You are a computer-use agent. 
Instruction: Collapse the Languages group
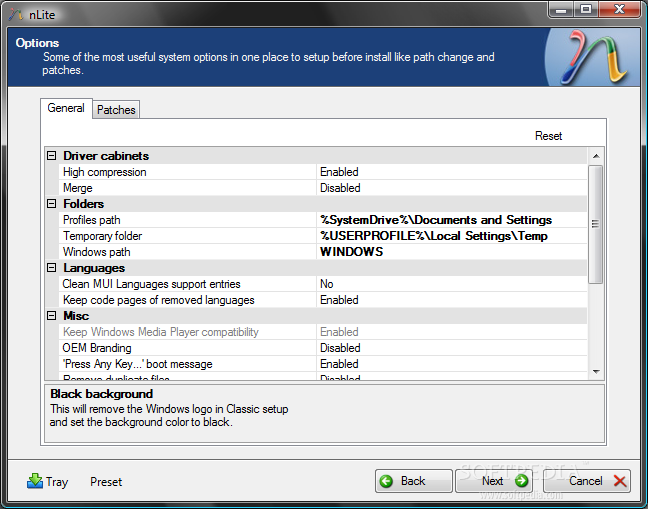[52, 268]
